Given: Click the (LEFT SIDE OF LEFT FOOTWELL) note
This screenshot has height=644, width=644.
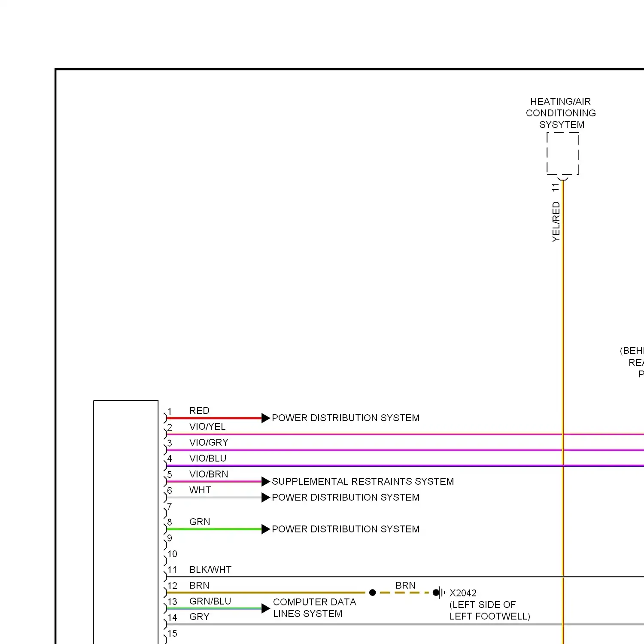Looking at the screenshot, I should (x=490, y=611).
